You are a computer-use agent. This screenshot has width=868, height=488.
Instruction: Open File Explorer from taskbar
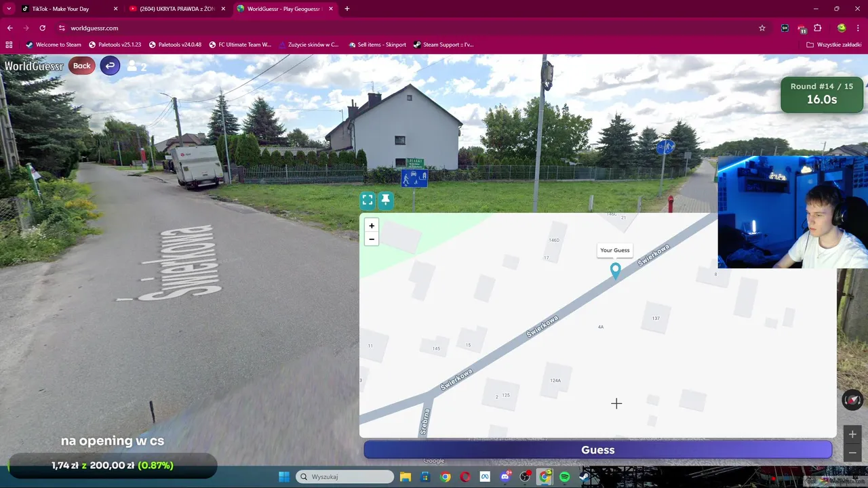click(406, 476)
